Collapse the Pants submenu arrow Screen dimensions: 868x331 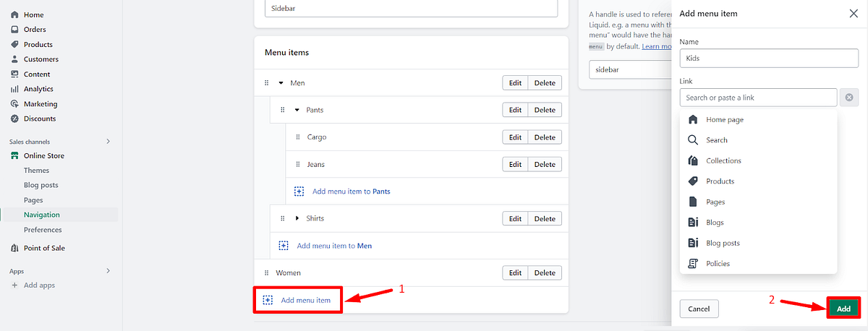point(297,110)
